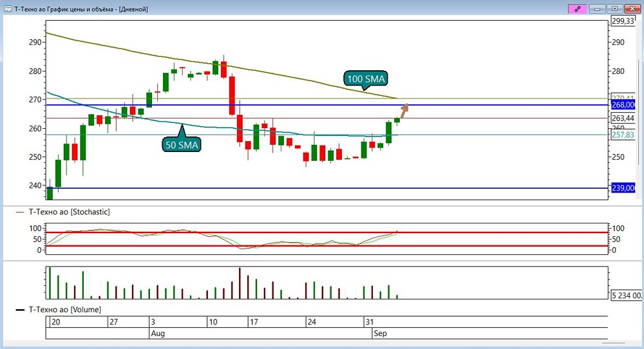Image resolution: width=644 pixels, height=349 pixels.
Task: Click the tallest dark red volume bar
Action: click(x=240, y=283)
